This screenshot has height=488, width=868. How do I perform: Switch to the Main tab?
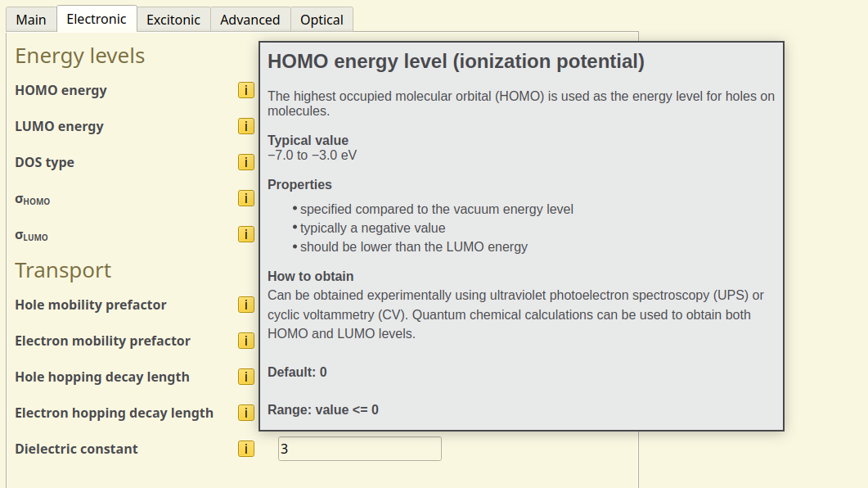click(31, 20)
